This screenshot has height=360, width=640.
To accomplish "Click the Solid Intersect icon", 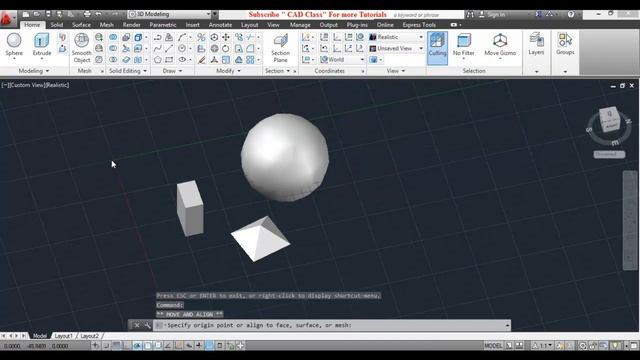I will coord(113,60).
